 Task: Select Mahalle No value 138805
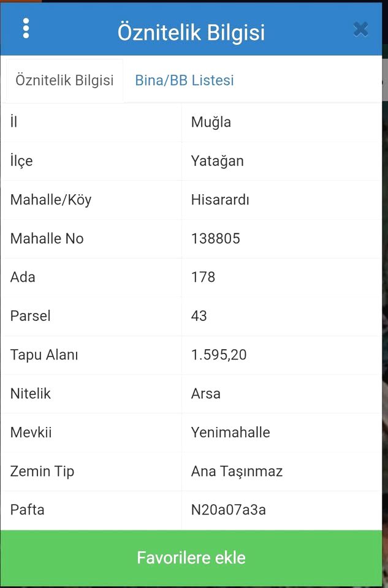[215, 238]
